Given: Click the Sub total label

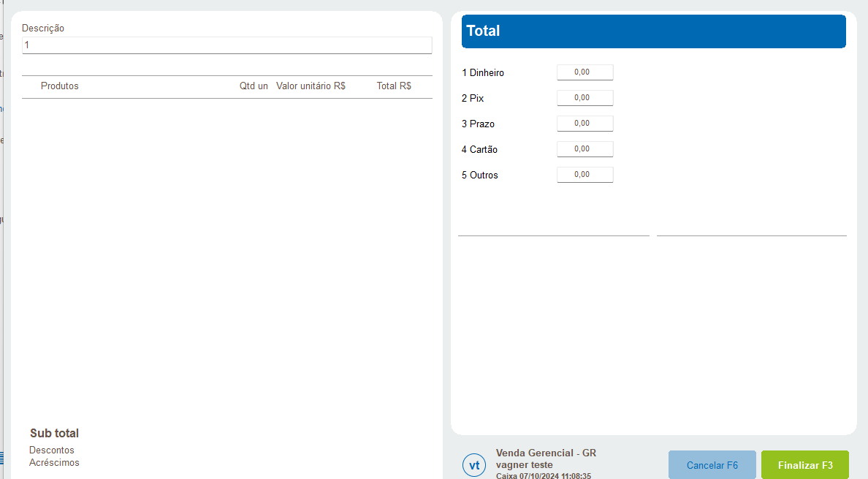Looking at the screenshot, I should click(x=54, y=434).
